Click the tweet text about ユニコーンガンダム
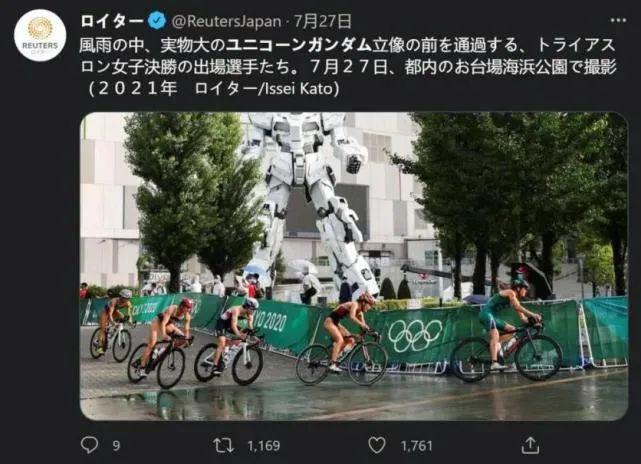 (x=347, y=67)
